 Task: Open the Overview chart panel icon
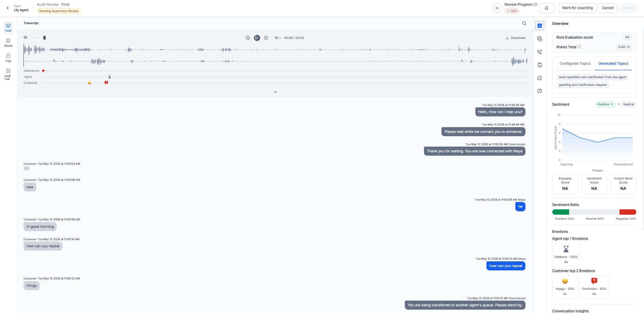(540, 26)
